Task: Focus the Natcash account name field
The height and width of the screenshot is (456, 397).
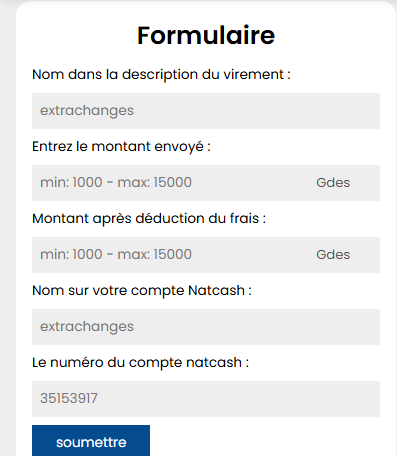Action: 206,327
